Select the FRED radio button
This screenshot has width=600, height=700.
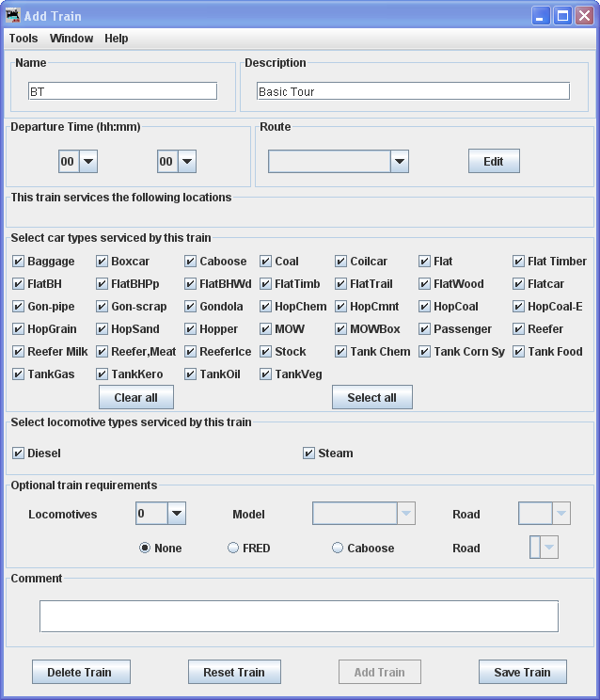point(233,549)
